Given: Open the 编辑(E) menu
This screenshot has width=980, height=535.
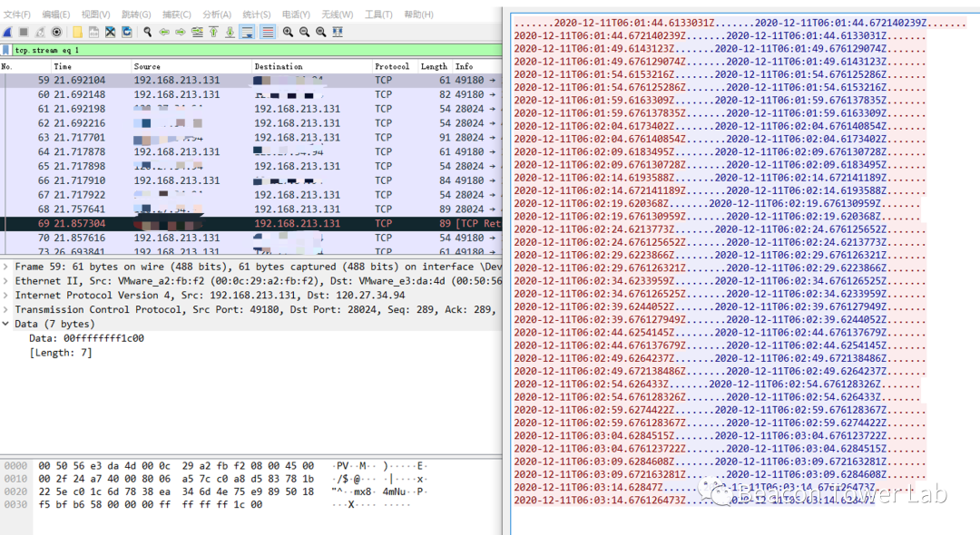Looking at the screenshot, I should (x=56, y=14).
